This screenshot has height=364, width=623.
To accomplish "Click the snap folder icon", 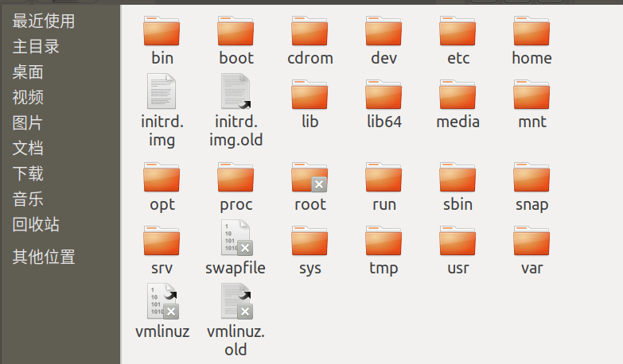I will pyautogui.click(x=531, y=177).
